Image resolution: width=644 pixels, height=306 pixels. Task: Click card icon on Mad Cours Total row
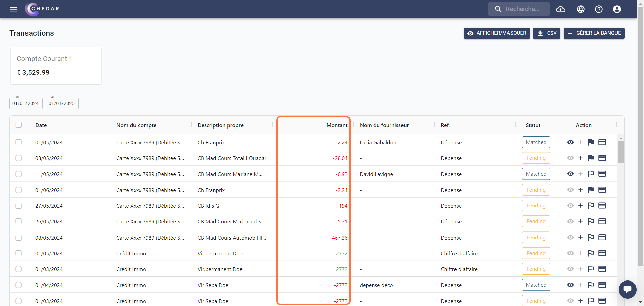pyautogui.click(x=602, y=158)
